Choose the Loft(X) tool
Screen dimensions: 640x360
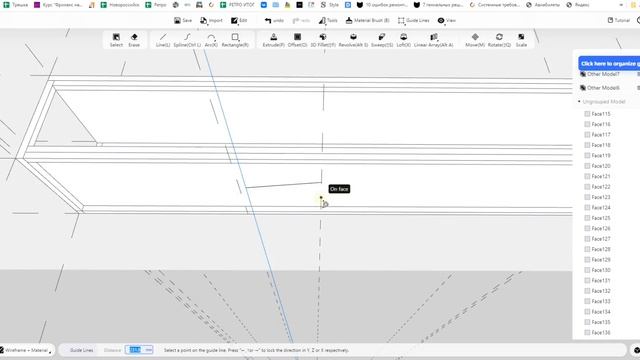[403, 40]
